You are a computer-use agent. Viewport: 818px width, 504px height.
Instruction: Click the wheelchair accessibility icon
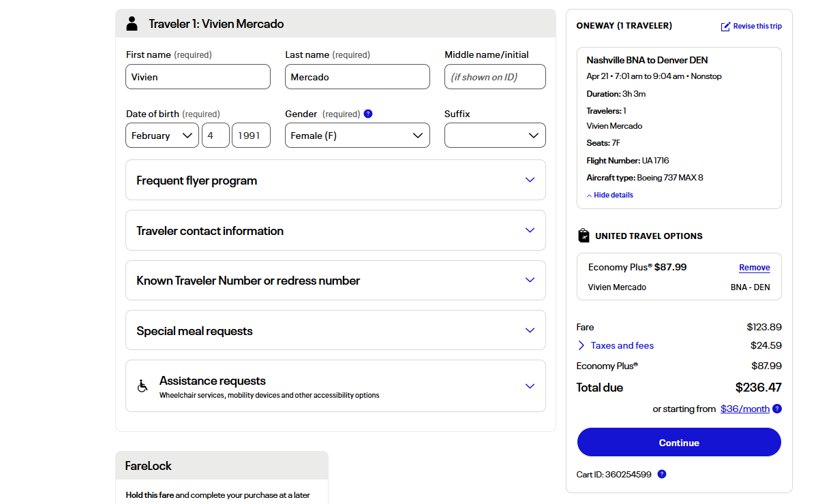[x=142, y=386]
